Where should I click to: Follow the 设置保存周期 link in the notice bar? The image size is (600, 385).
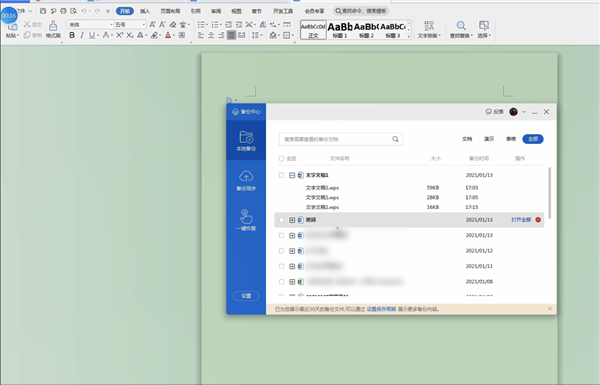click(381, 309)
